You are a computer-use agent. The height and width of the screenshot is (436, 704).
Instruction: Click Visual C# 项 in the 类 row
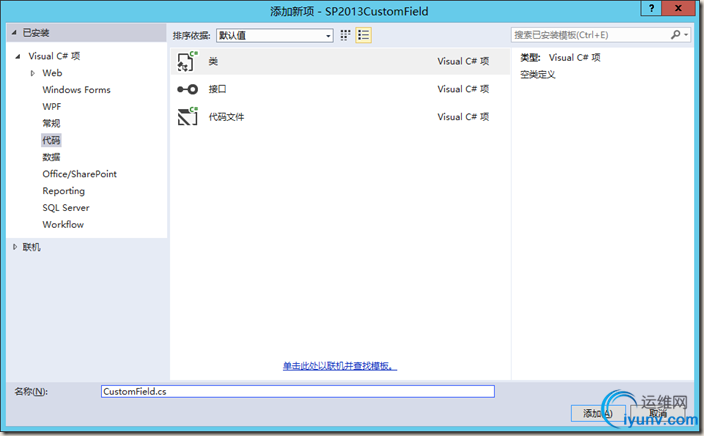463,61
